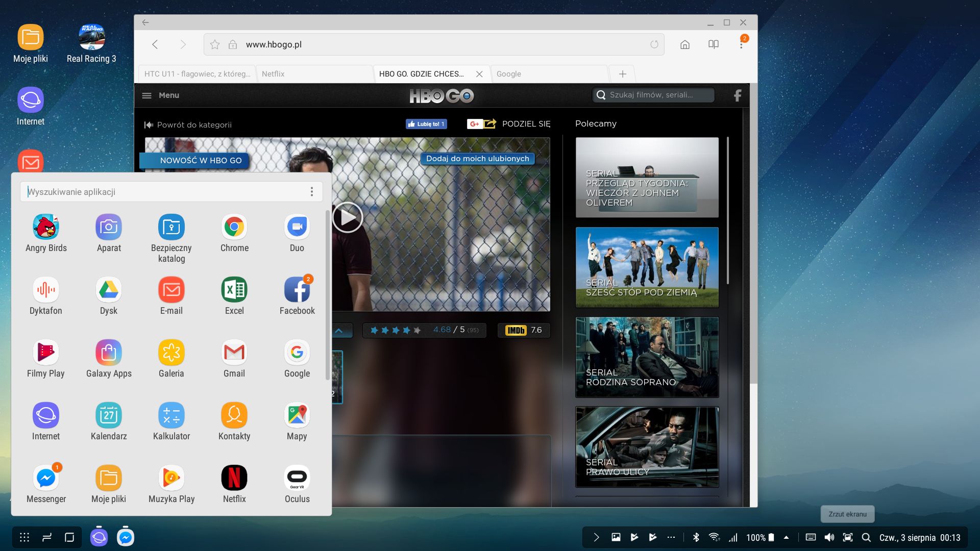
Task: Rate using the star rating bar
Action: (x=396, y=330)
